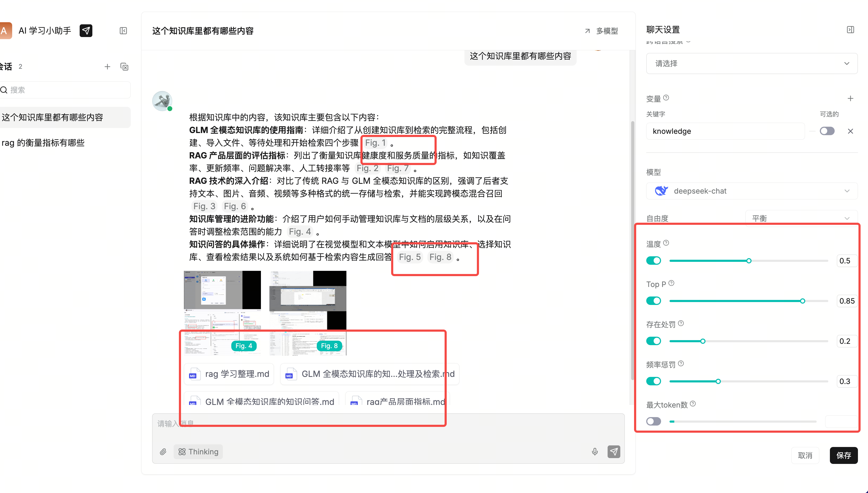Viewport: 868px width, 493px height.
Task: Click the knowledge keyword input field
Action: click(725, 131)
